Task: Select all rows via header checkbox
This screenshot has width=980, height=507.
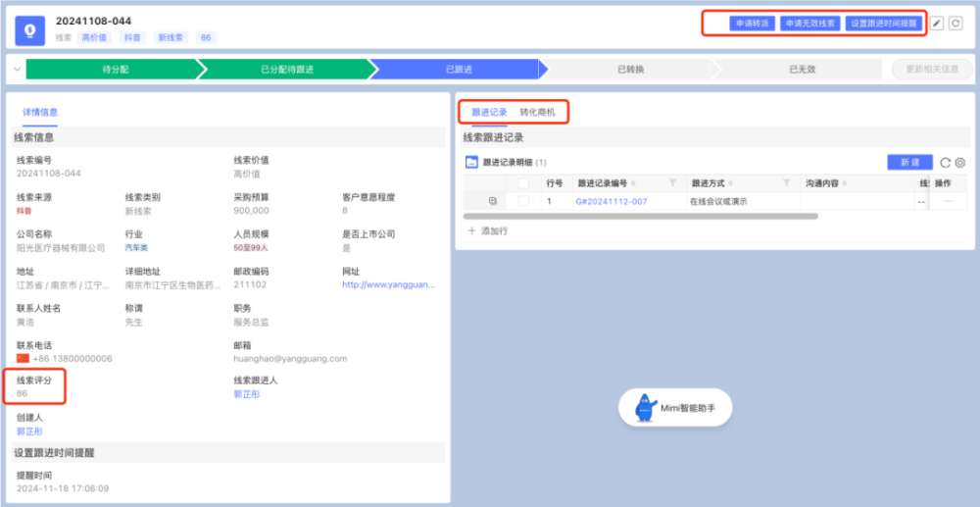Action: (x=523, y=183)
